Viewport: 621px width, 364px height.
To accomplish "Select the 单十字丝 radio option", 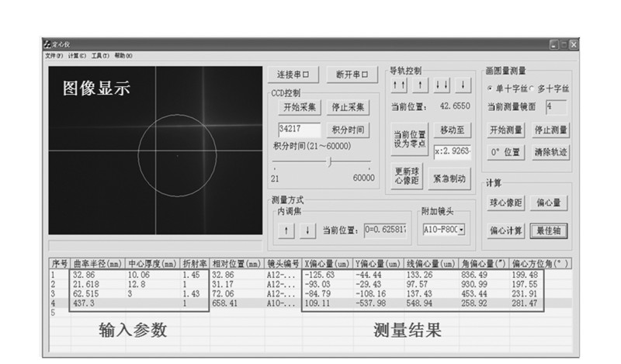I will tap(490, 88).
